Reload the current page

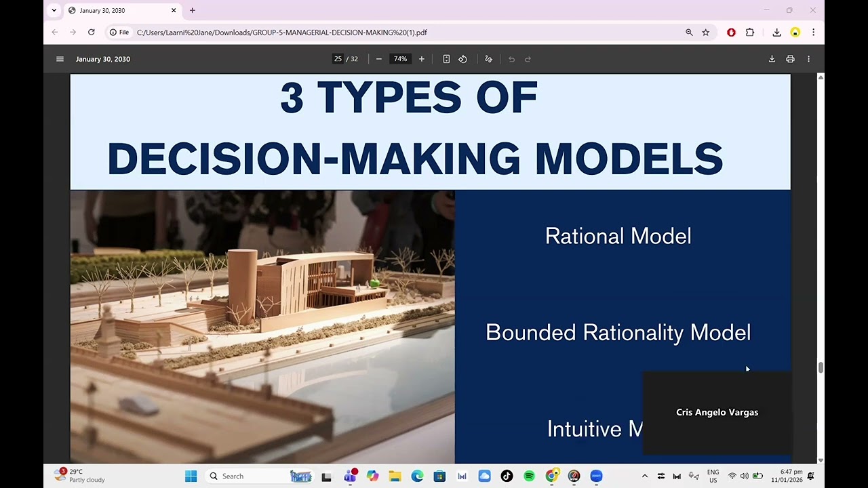click(x=91, y=32)
